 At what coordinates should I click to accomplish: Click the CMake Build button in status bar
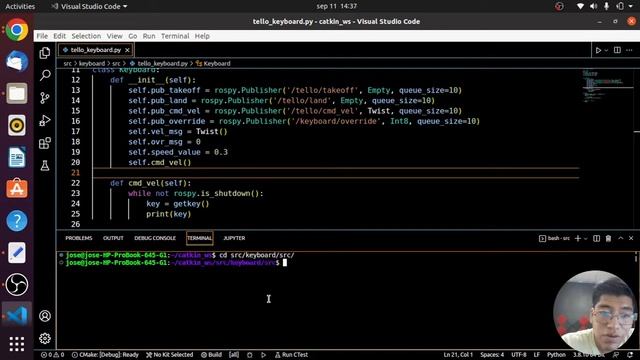(x=211, y=355)
